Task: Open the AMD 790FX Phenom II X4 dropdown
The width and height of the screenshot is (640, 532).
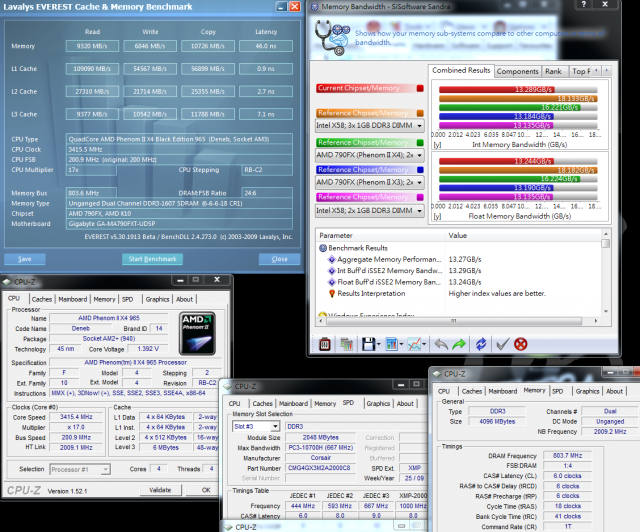Action: coord(420,155)
